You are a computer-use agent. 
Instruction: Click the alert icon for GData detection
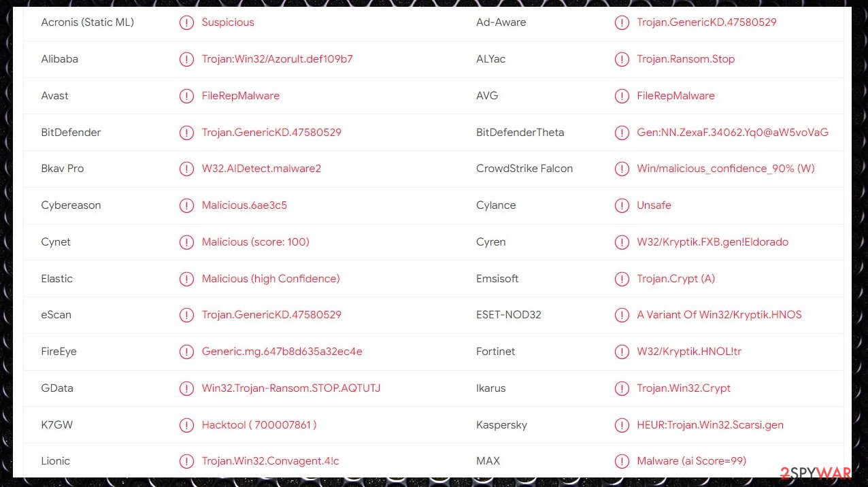(186, 388)
